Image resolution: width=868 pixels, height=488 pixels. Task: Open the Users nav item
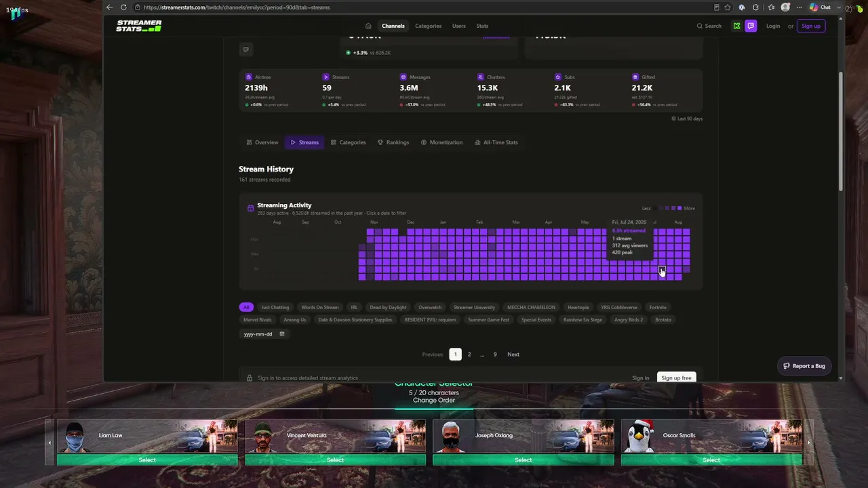tap(459, 26)
